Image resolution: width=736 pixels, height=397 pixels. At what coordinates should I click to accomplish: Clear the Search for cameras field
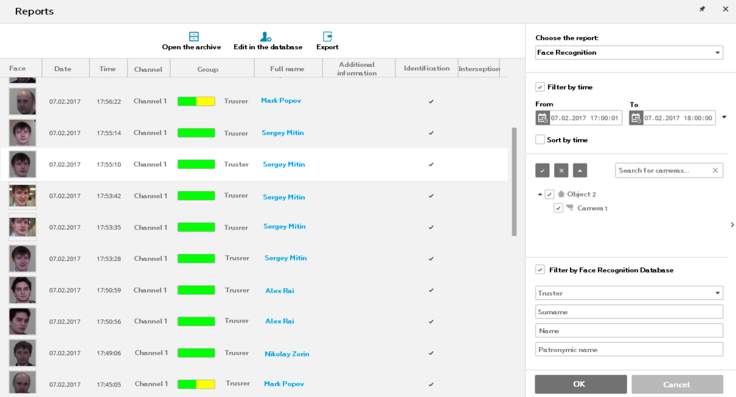pyautogui.click(x=715, y=170)
